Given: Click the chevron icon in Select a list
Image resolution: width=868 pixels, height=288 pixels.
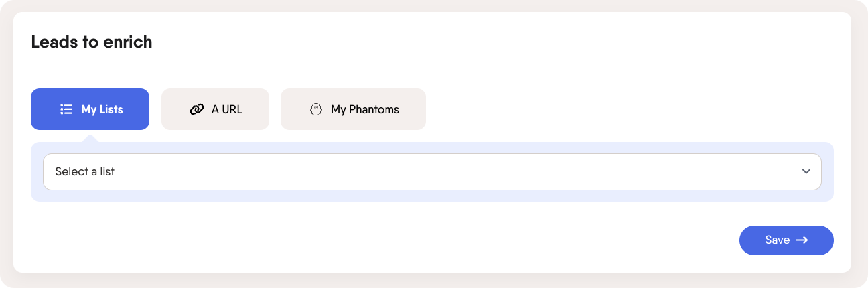Looking at the screenshot, I should point(806,171).
